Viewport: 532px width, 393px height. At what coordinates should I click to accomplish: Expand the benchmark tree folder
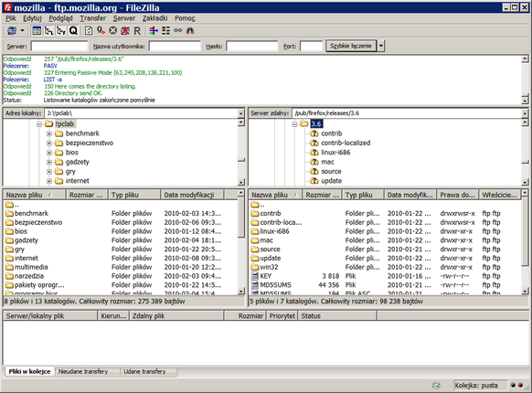pos(49,133)
